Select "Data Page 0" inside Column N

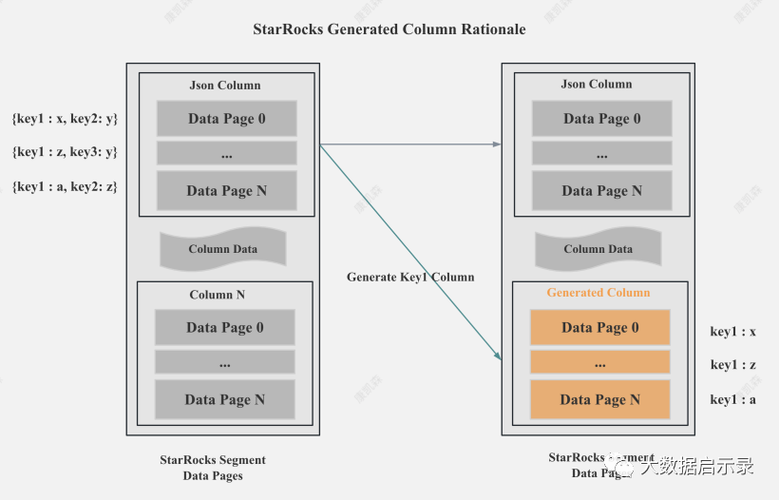[225, 328]
